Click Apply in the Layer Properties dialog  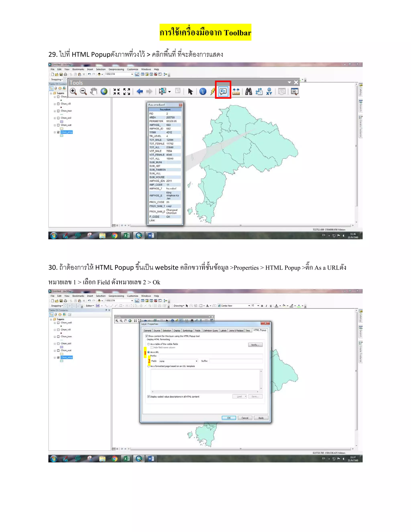(261, 418)
